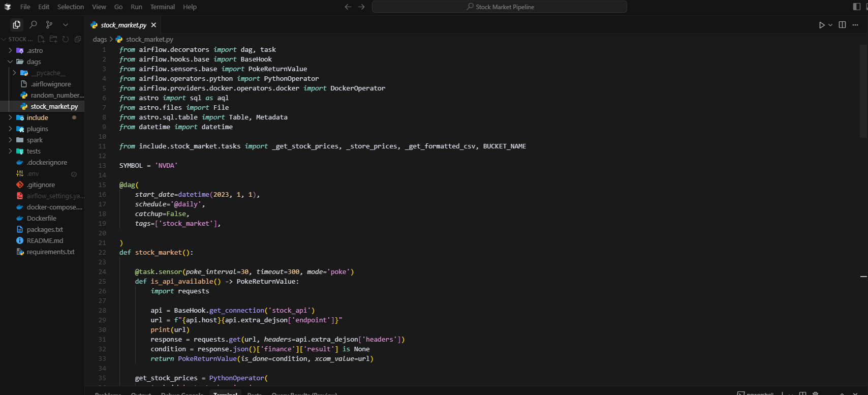Open the Go menu
This screenshot has width=868, height=395.
[x=118, y=7]
